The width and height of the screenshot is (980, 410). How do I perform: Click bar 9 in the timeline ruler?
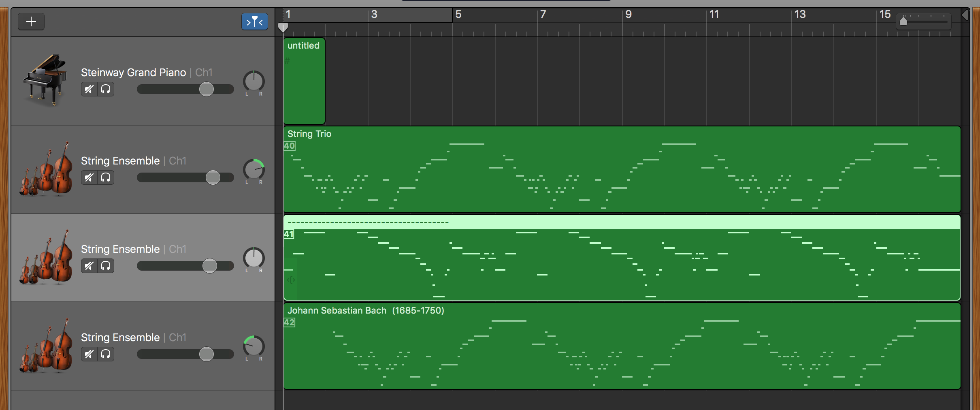point(628,15)
